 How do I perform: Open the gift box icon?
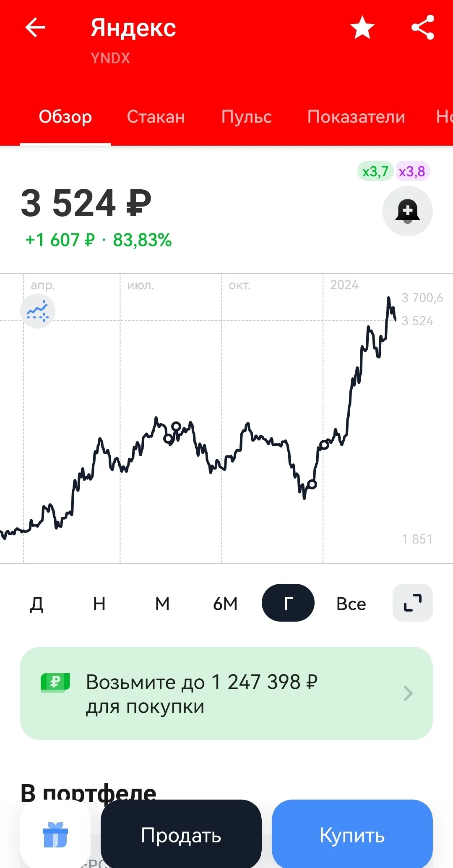click(55, 834)
